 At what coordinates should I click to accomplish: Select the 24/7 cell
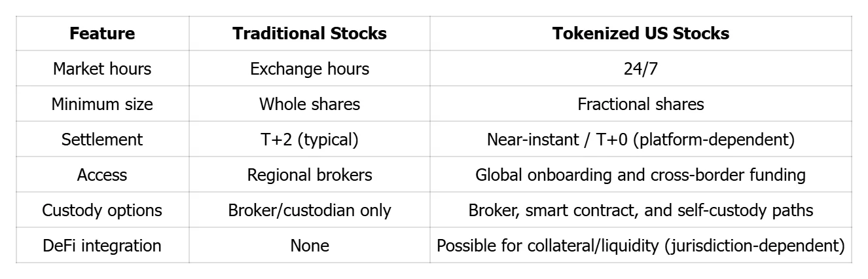640,69
